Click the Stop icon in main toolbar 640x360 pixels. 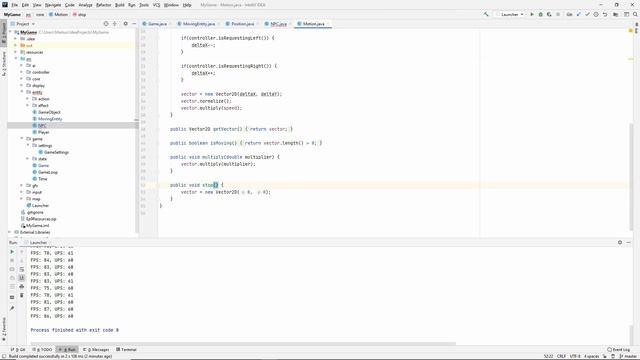[x=558, y=14]
